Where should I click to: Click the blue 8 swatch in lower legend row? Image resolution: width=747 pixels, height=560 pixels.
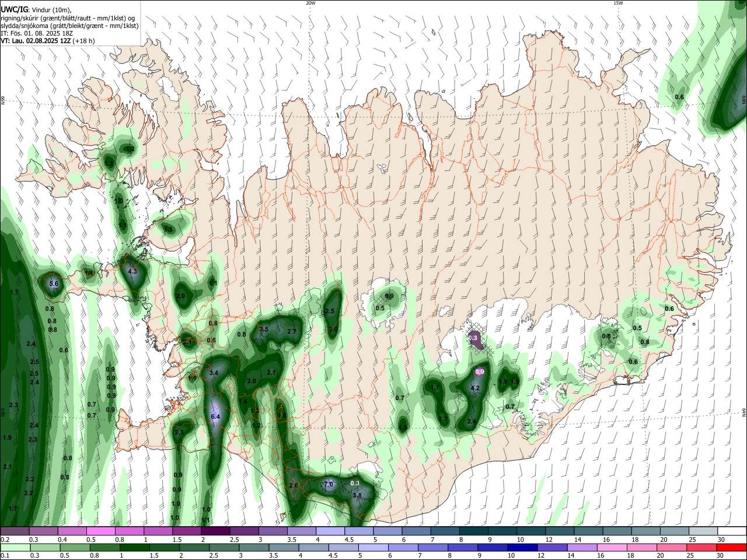(x=463, y=547)
